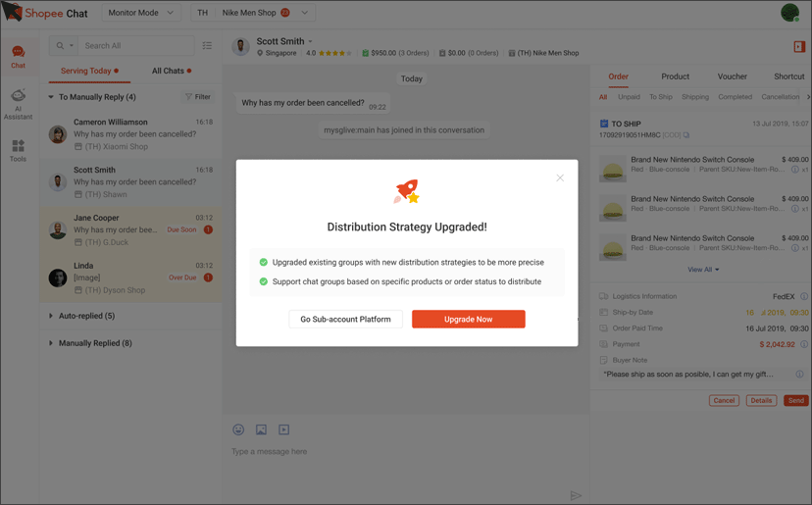
Task: Switch to the All Chats tab
Action: pos(172,71)
